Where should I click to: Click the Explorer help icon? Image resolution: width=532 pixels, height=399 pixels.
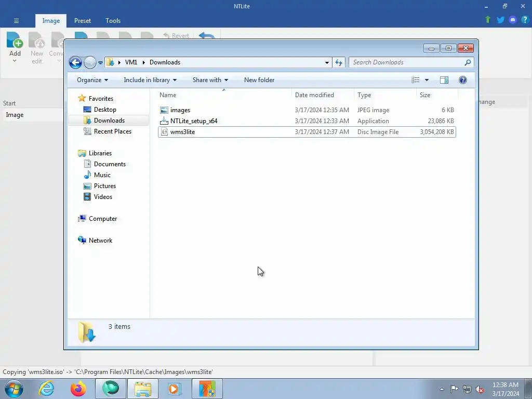[x=463, y=80]
